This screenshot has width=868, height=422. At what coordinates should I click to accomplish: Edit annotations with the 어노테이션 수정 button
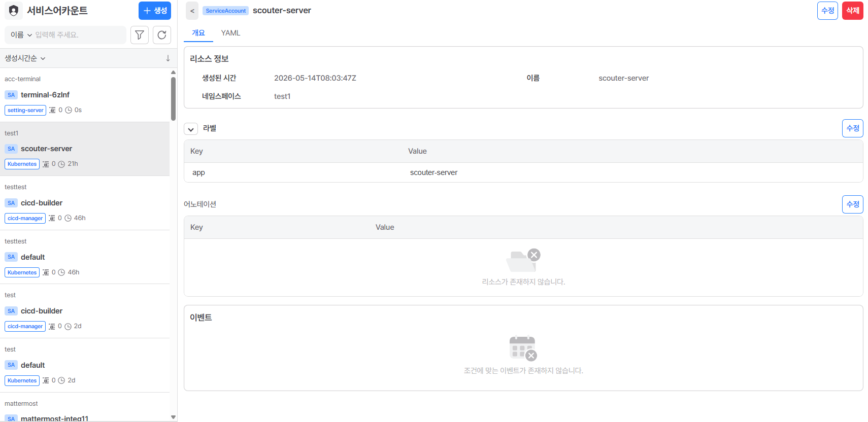853,204
